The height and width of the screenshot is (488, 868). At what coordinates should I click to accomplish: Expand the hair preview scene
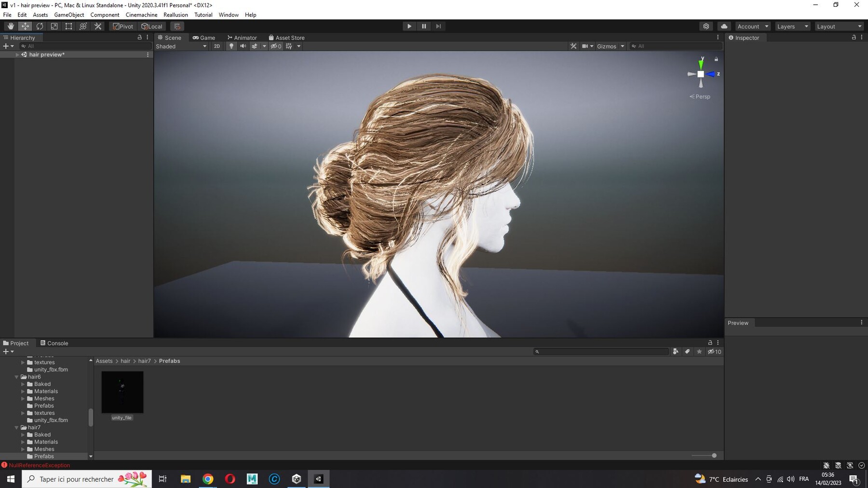pyautogui.click(x=17, y=54)
